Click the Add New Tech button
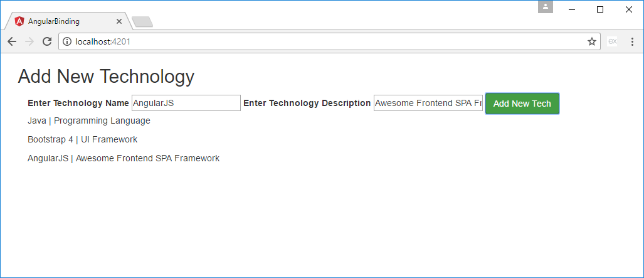This screenshot has width=644, height=278. pos(522,104)
